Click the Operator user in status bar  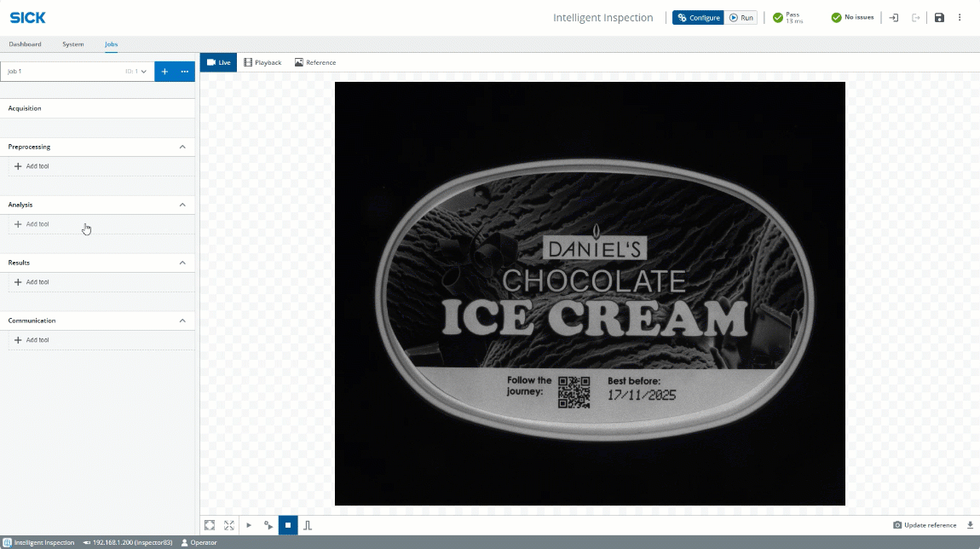click(x=199, y=542)
